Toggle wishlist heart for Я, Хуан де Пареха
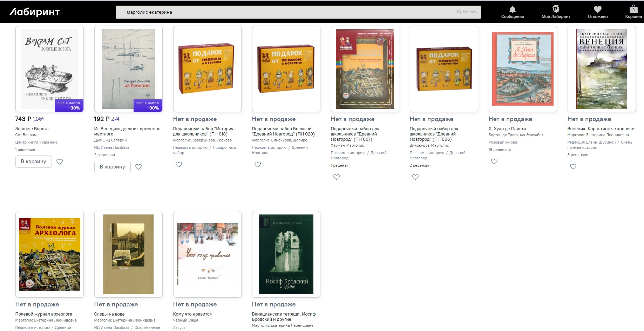Screen dimensions: 644x331 click(x=494, y=161)
